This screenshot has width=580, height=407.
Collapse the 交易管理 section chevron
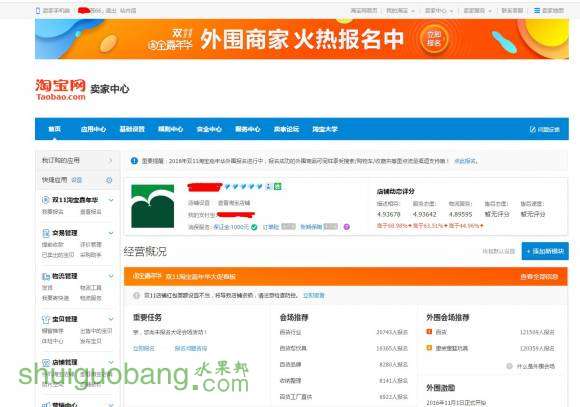(111, 233)
